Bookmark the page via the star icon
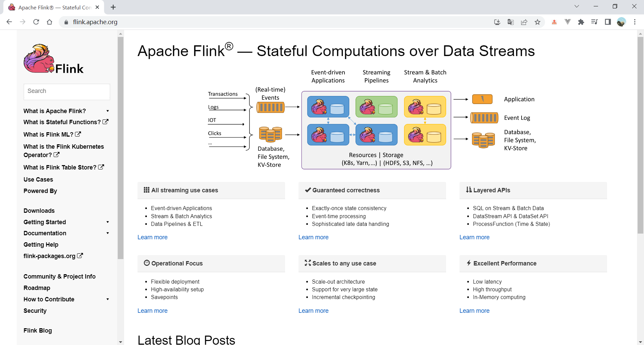Image resolution: width=644 pixels, height=345 pixels. pyautogui.click(x=538, y=22)
